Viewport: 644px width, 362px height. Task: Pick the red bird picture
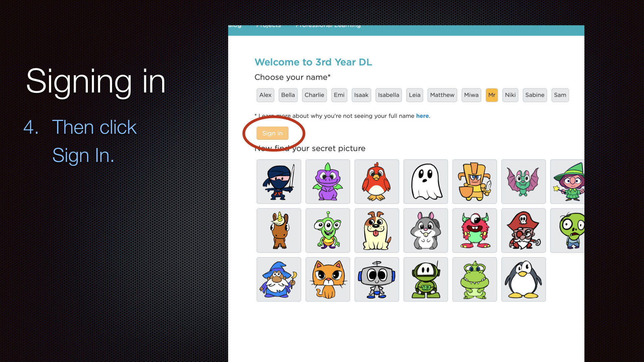coord(377,182)
